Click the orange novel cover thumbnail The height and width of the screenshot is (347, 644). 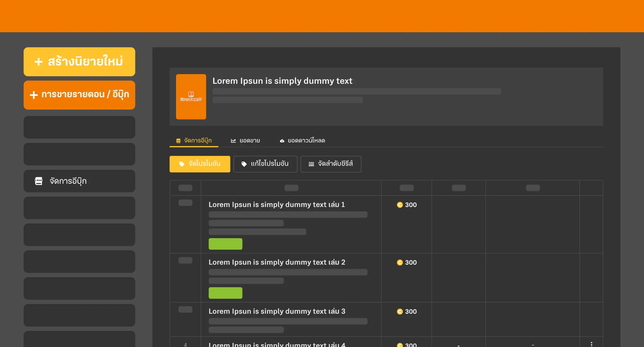tap(191, 97)
